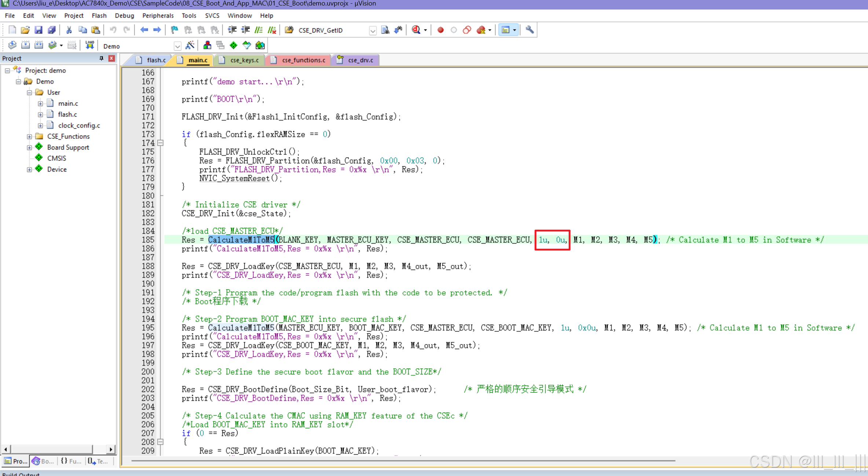Viewport: 868px width, 476px height.
Task: Click the Download LOAD flash icon
Action: click(x=89, y=45)
